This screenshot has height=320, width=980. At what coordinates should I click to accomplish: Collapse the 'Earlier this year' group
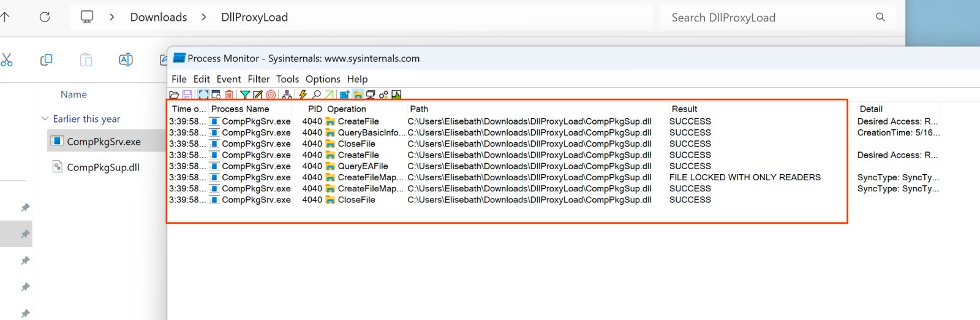coord(45,119)
